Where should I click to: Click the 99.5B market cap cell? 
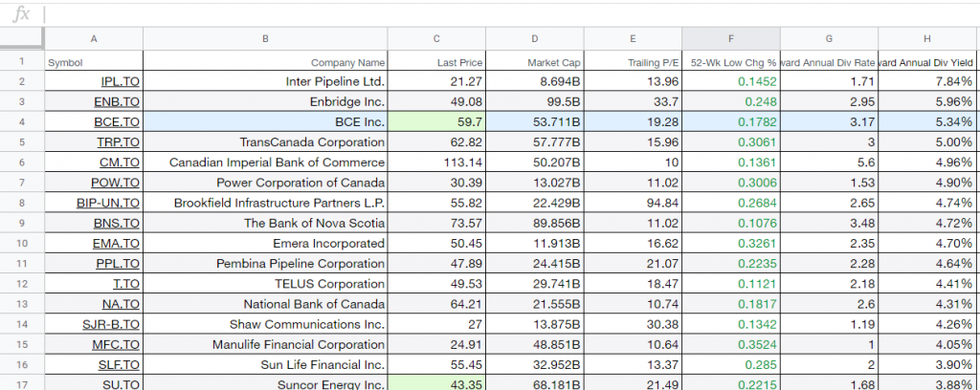coord(535,101)
